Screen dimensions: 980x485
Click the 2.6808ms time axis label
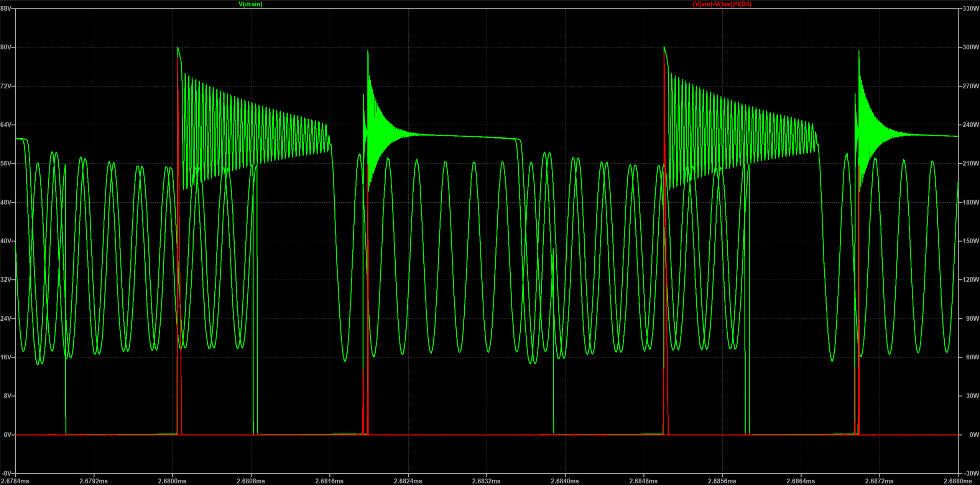point(251,481)
